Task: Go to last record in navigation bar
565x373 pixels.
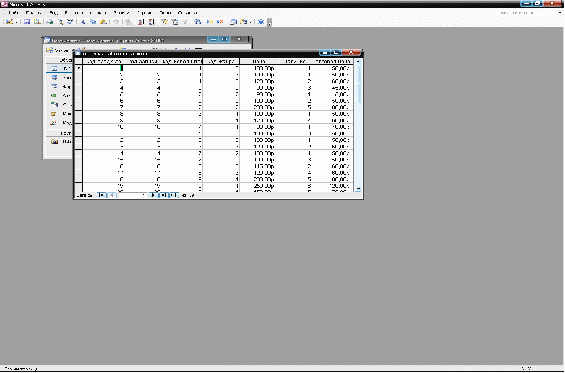Action: tap(164, 195)
